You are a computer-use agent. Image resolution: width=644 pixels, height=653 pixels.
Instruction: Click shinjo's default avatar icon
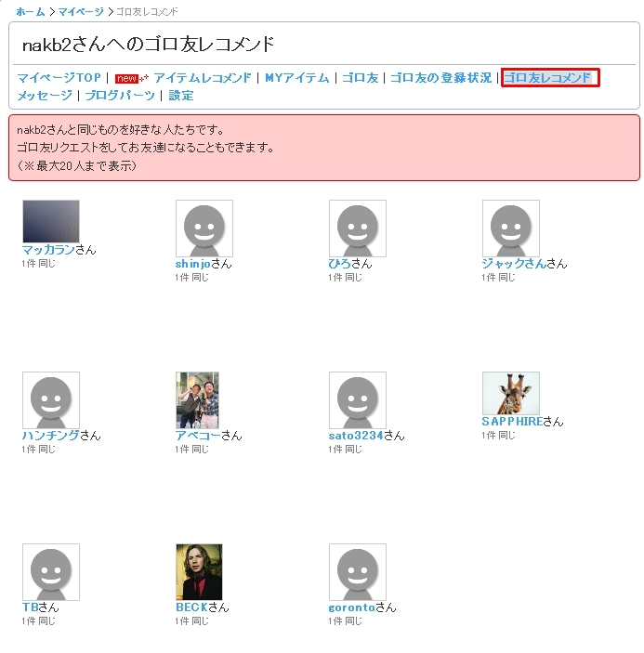tap(204, 229)
